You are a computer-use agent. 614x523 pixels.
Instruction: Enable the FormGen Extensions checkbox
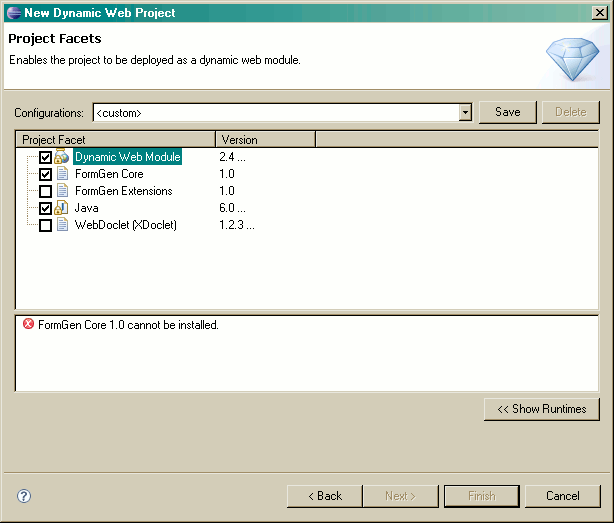coord(45,192)
